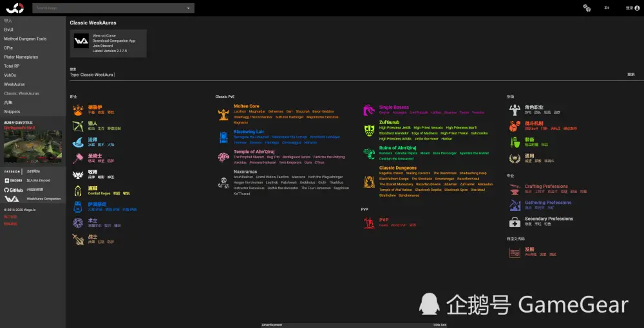Click the Single Bosses dragon icon

pos(369,110)
